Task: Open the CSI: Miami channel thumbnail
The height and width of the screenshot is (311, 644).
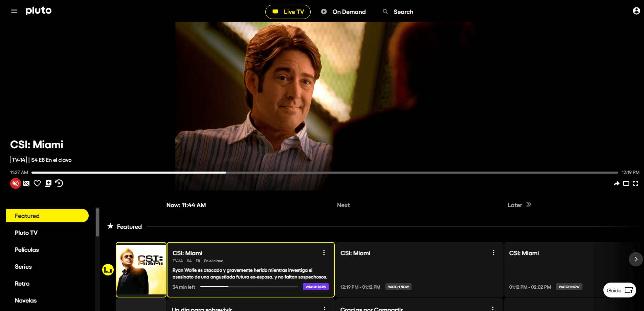Action: click(x=141, y=270)
